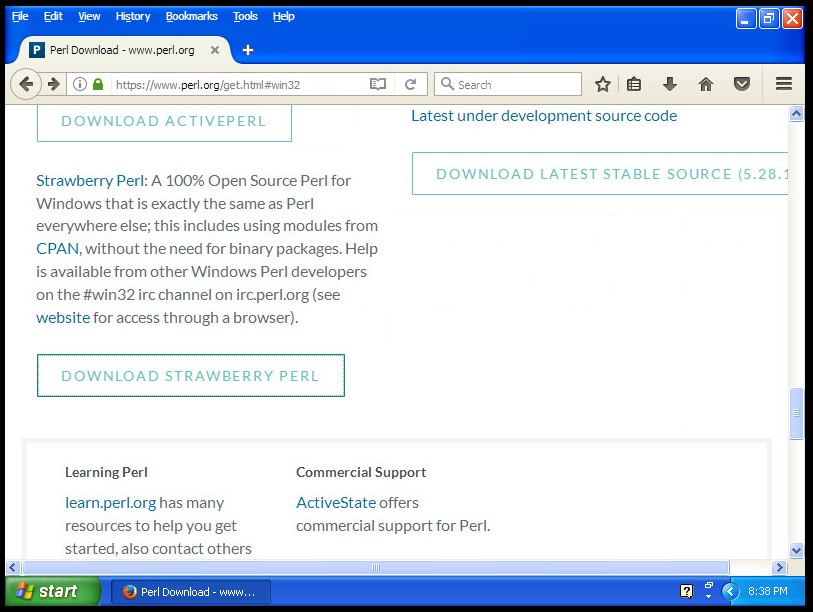Open the Downloads arrow icon
813x612 pixels.
tap(670, 85)
